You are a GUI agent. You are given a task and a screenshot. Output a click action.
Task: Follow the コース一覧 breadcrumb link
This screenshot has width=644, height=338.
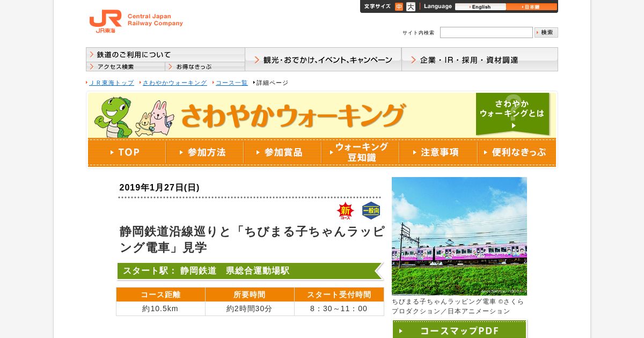(232, 83)
